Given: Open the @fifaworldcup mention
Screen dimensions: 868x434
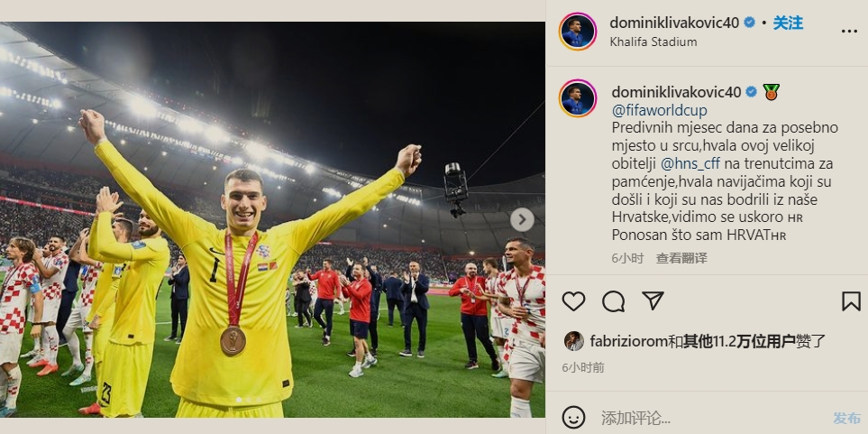Looking at the screenshot, I should (659, 110).
